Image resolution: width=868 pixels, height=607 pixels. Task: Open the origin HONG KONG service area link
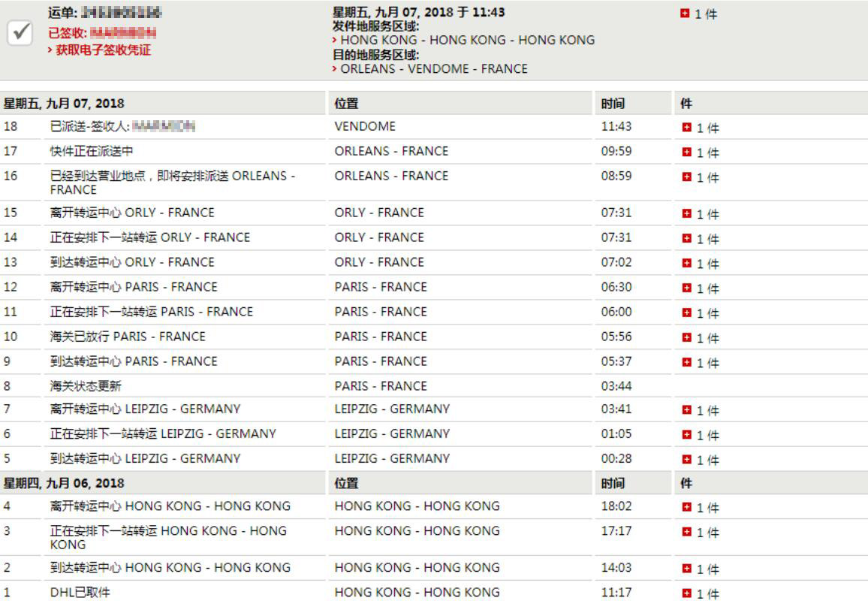point(467,40)
